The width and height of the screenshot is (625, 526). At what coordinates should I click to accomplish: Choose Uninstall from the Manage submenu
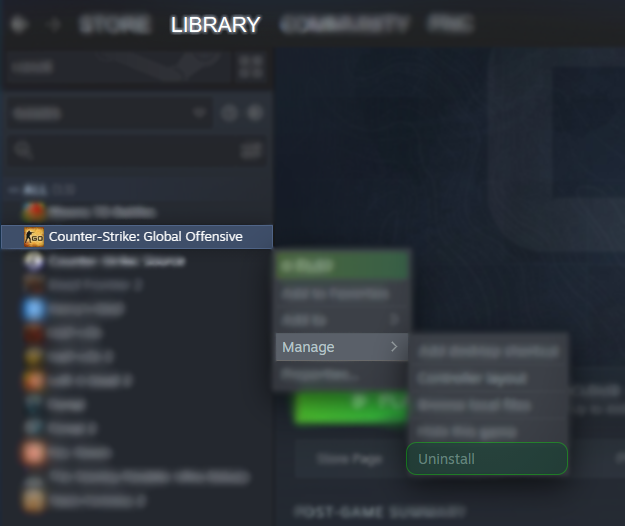pyautogui.click(x=487, y=459)
